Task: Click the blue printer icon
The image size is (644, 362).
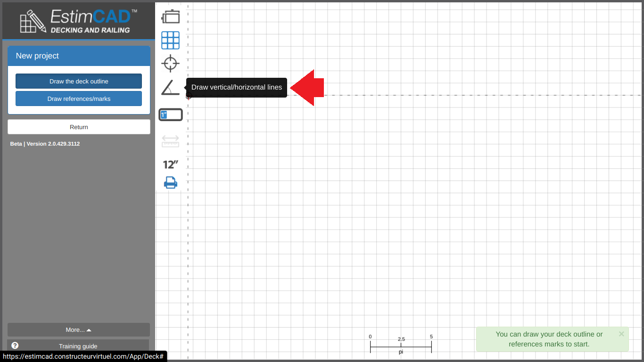Action: tap(170, 182)
